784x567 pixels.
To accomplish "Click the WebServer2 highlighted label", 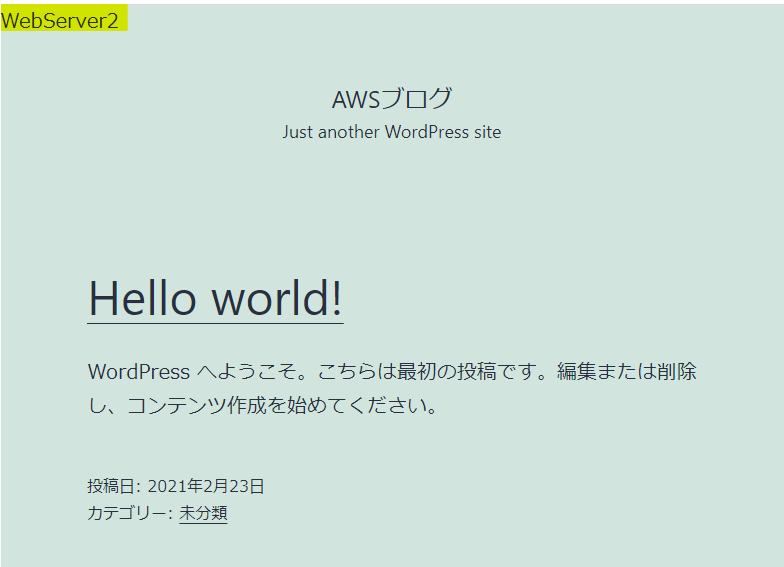I will coord(64,18).
